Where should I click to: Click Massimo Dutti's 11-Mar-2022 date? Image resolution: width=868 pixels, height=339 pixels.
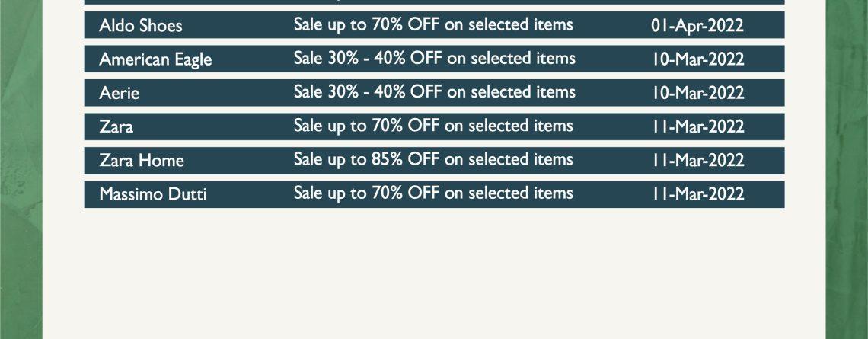coord(697,194)
